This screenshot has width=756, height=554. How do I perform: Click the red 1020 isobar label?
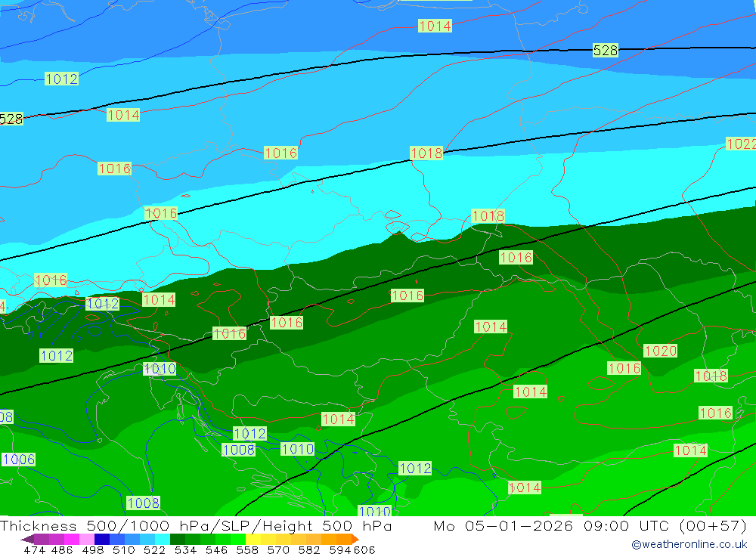pos(661,351)
